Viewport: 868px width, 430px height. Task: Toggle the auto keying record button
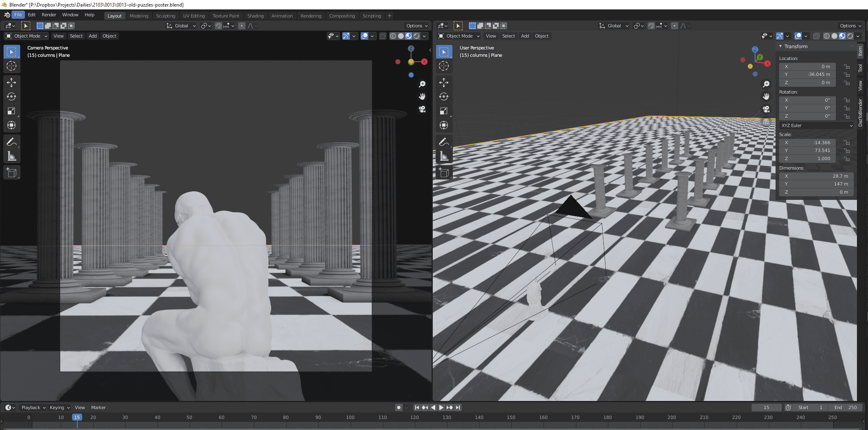[x=399, y=408]
